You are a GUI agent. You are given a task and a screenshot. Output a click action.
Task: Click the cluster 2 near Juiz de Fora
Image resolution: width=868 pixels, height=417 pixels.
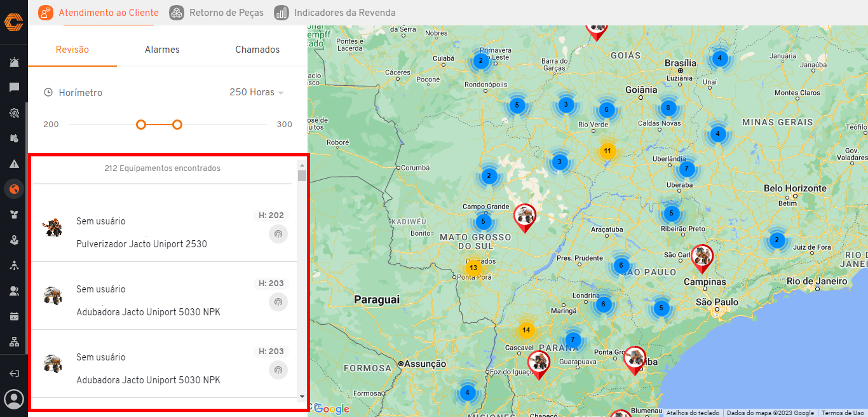(776, 240)
